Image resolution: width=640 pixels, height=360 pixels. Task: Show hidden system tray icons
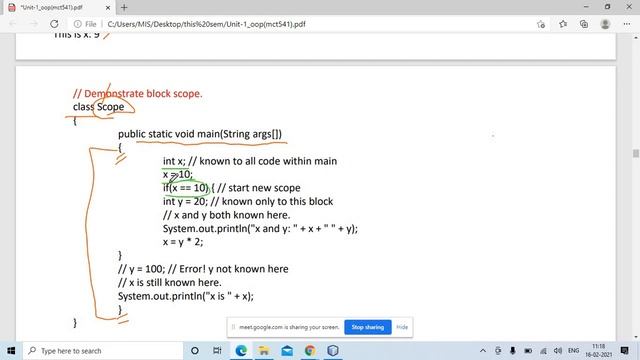coord(483,351)
